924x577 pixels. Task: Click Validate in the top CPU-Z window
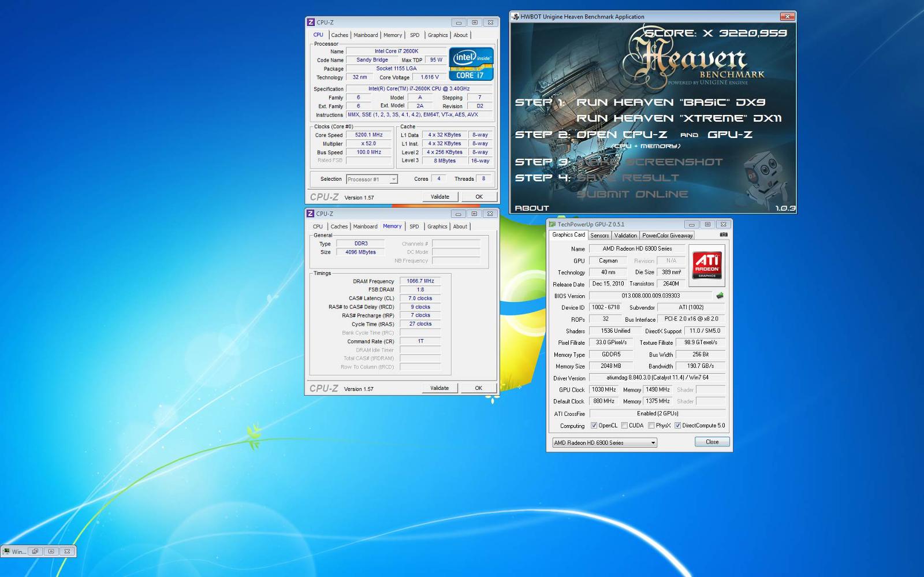coord(440,197)
